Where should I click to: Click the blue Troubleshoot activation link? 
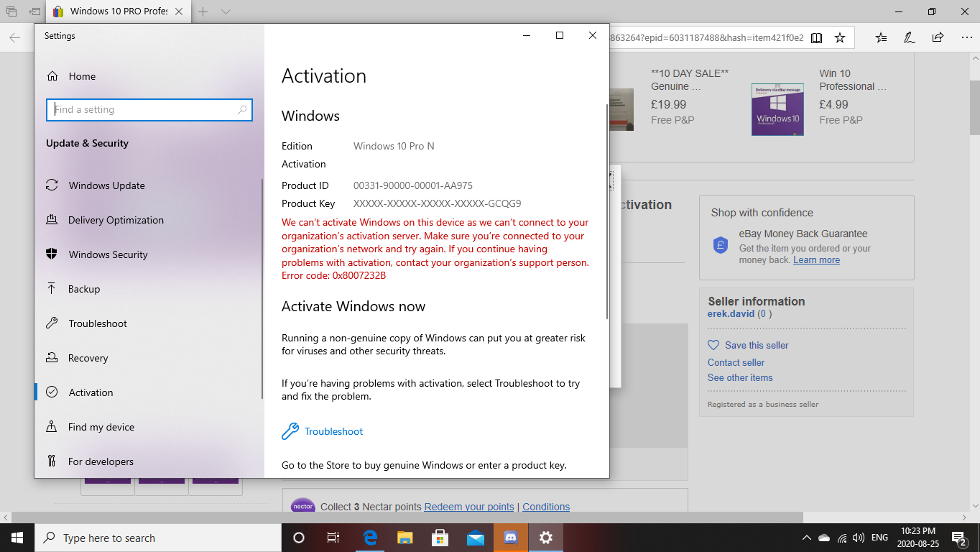click(333, 431)
